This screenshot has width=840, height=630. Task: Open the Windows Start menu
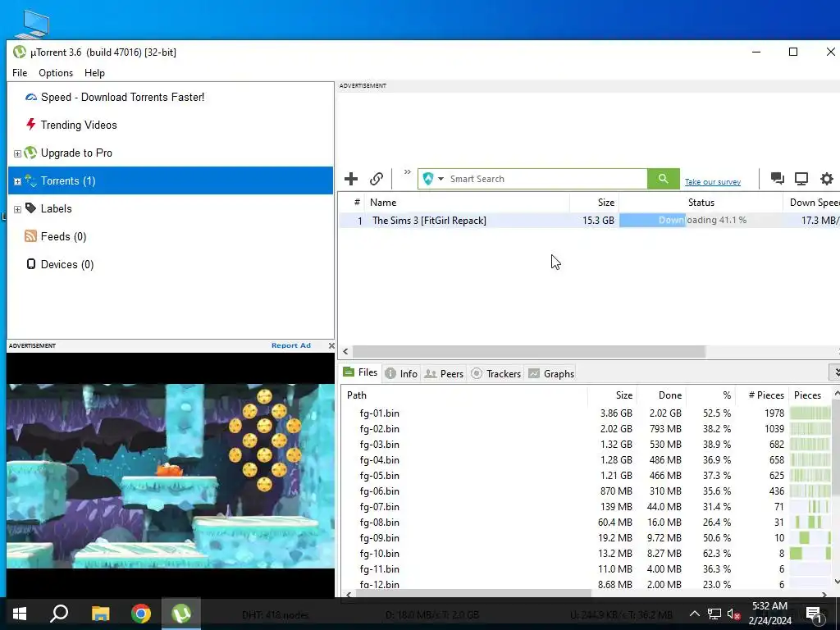pos(20,614)
